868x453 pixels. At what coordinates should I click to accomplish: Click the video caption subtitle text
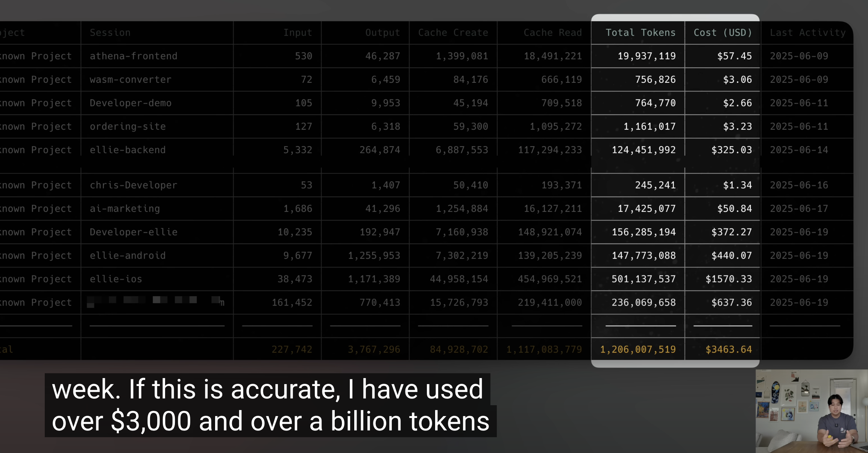[x=270, y=405]
